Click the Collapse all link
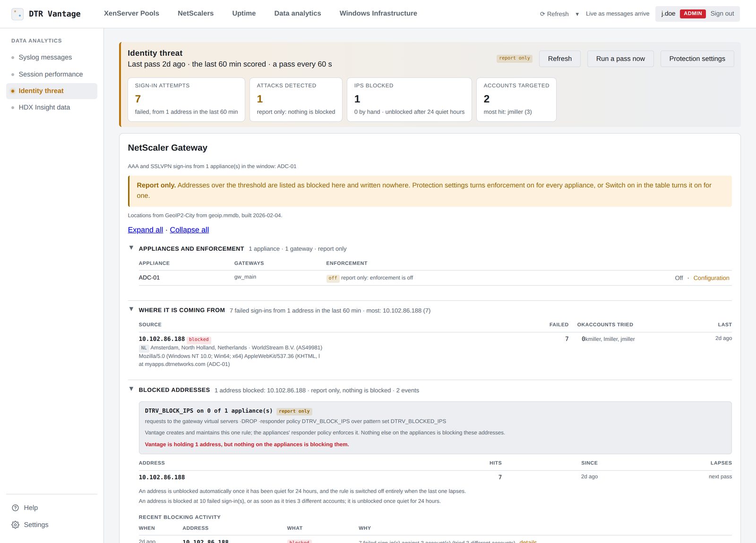756x543 pixels. pyautogui.click(x=189, y=230)
